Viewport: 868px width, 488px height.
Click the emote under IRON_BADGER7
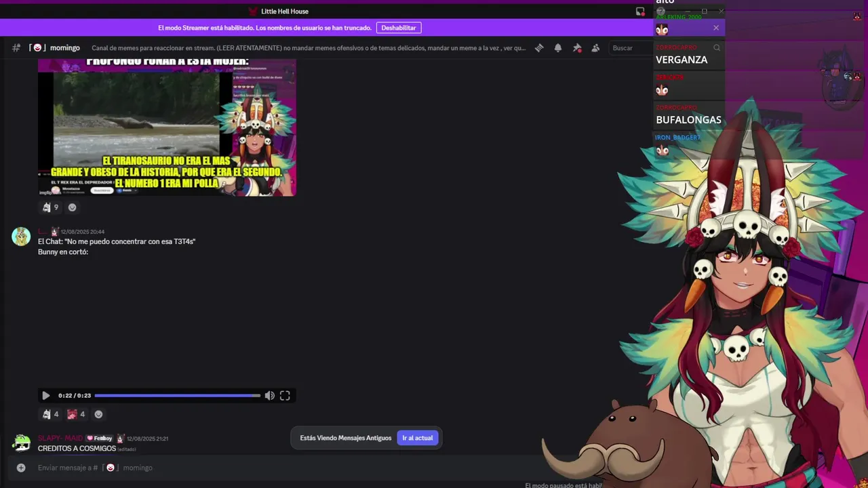click(663, 150)
